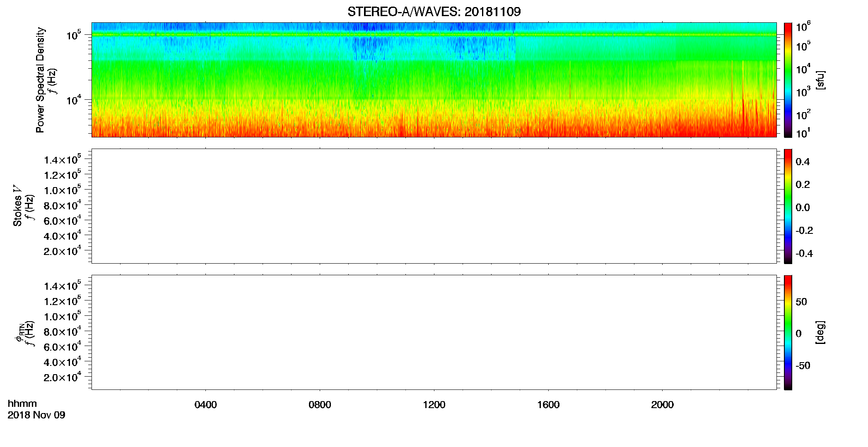Click inside the empty phi RTN panel

point(434,332)
